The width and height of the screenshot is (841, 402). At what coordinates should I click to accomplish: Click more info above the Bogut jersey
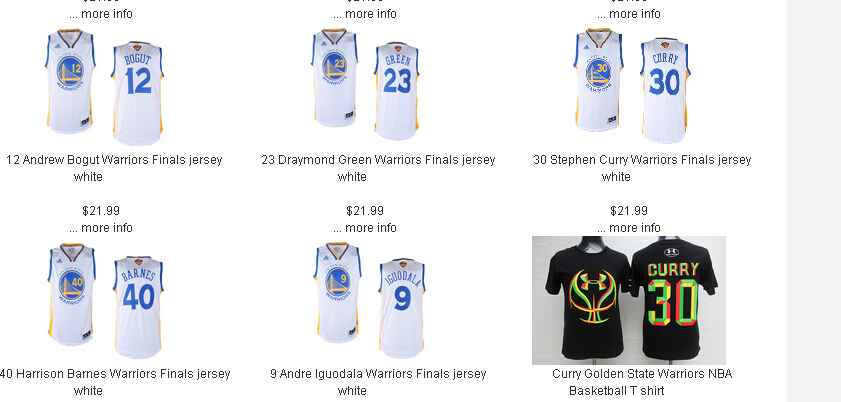(x=101, y=13)
